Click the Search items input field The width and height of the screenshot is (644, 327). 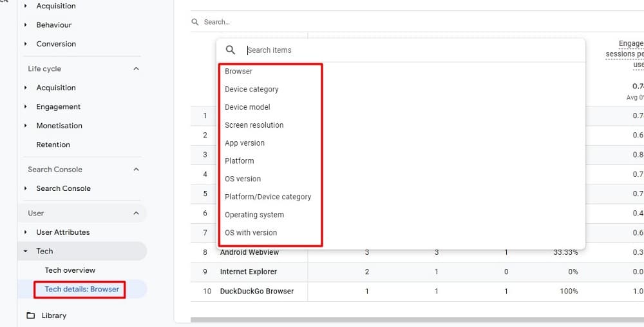[x=412, y=50]
